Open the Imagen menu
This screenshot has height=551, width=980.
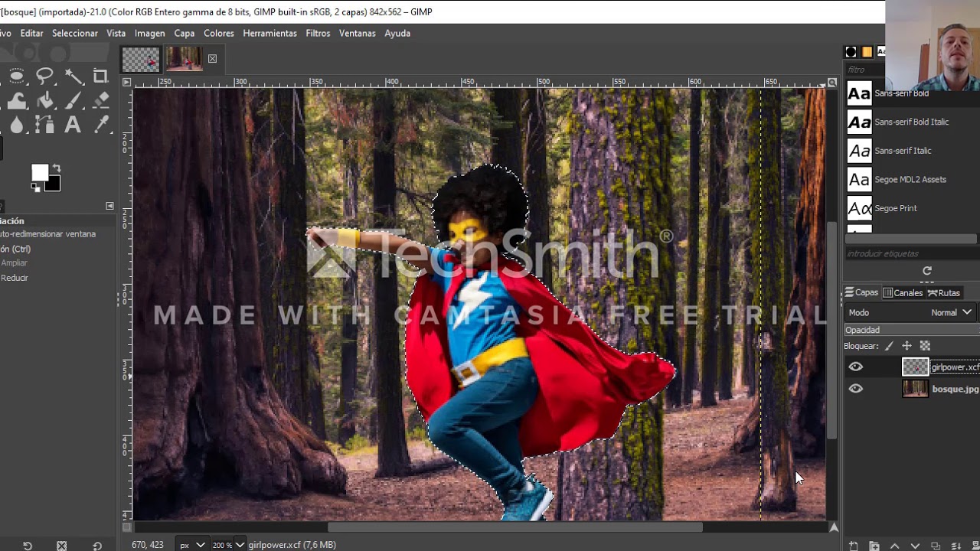pyautogui.click(x=150, y=33)
